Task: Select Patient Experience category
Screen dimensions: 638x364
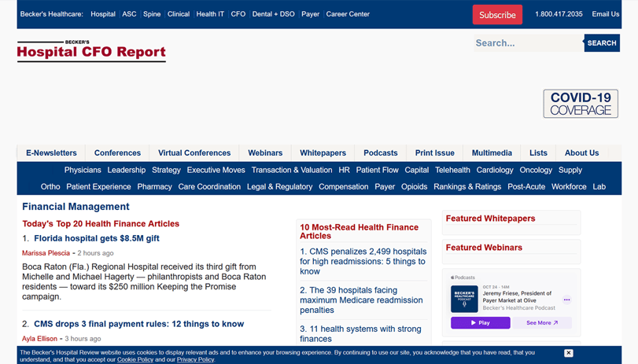Action: click(98, 186)
